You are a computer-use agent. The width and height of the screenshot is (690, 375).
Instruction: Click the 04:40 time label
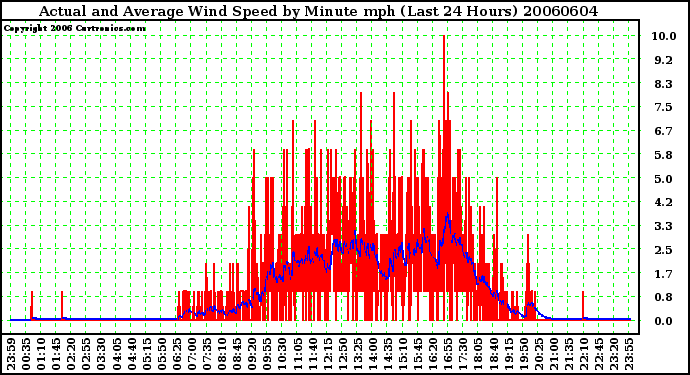click(x=131, y=354)
